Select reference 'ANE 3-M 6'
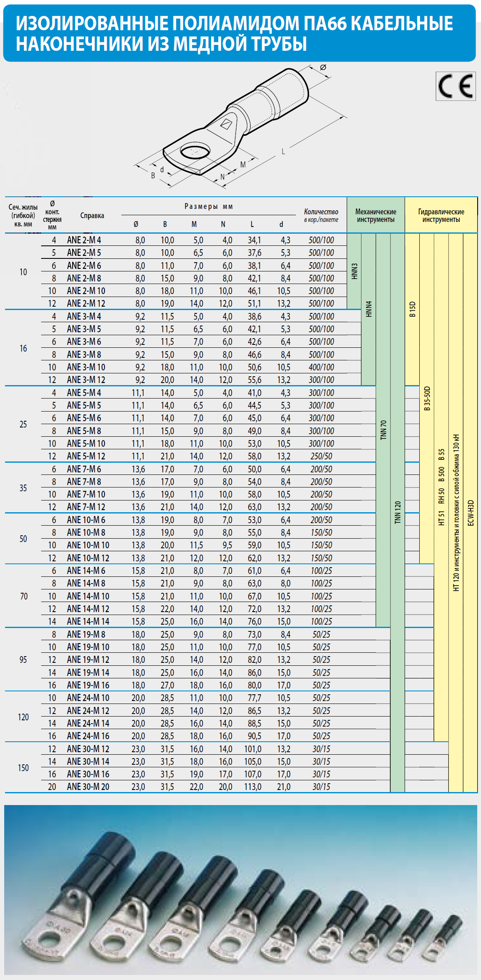The height and width of the screenshot is (980, 481). pyautogui.click(x=84, y=341)
